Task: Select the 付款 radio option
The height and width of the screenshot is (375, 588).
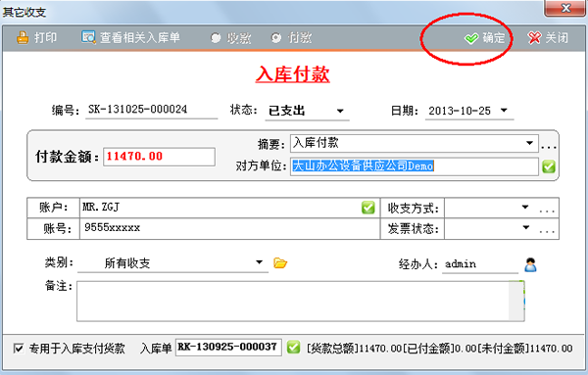Action: [291, 38]
